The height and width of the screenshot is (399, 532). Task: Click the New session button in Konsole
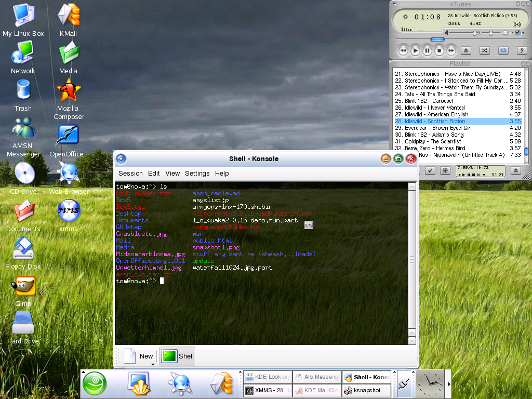pyautogui.click(x=138, y=356)
